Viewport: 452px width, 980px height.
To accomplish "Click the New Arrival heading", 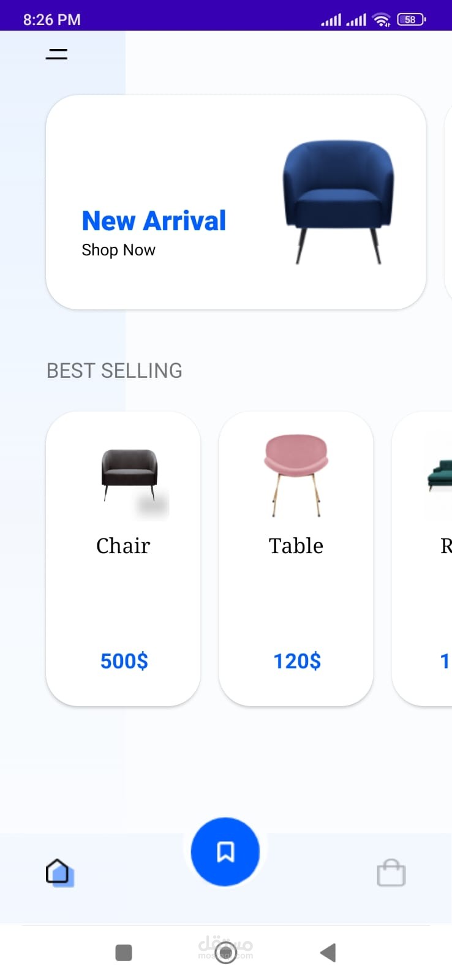I will (x=154, y=221).
